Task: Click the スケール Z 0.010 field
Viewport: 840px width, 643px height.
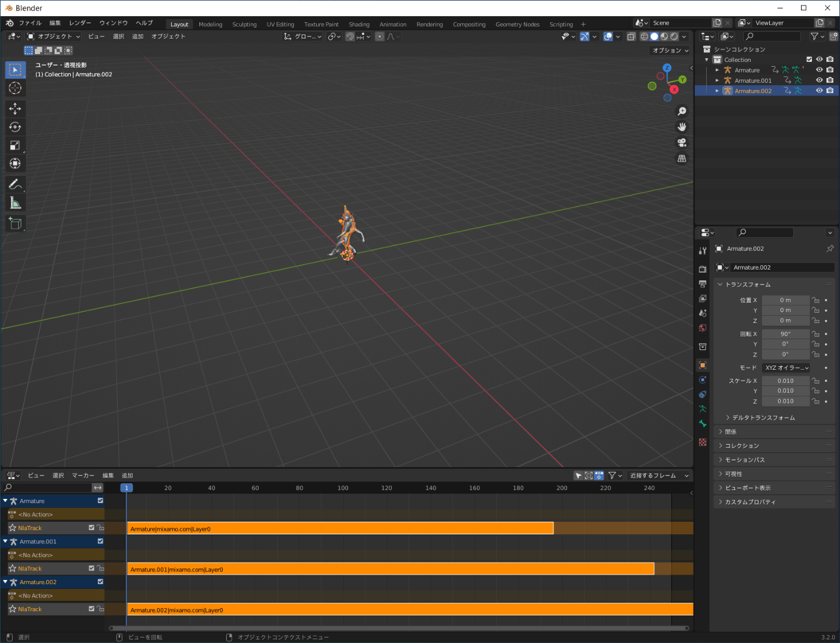Action: tap(785, 401)
